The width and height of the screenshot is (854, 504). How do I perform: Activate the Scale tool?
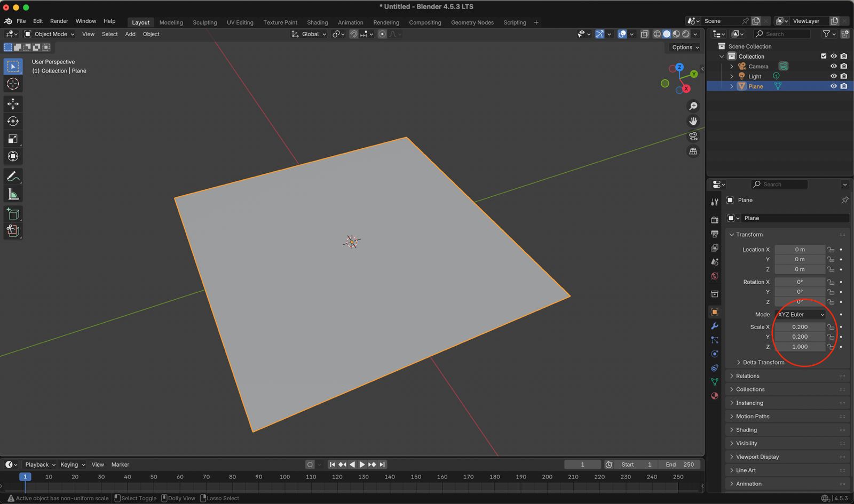pyautogui.click(x=13, y=139)
